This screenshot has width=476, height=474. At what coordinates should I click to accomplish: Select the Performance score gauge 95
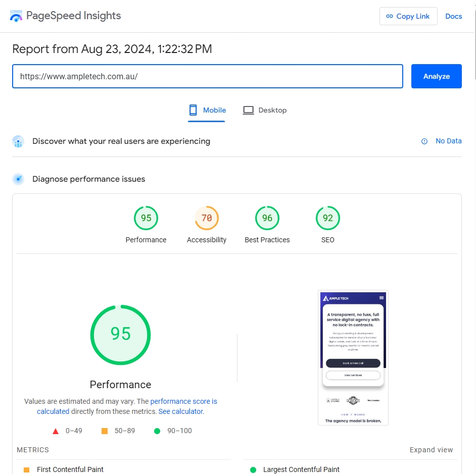tap(146, 218)
